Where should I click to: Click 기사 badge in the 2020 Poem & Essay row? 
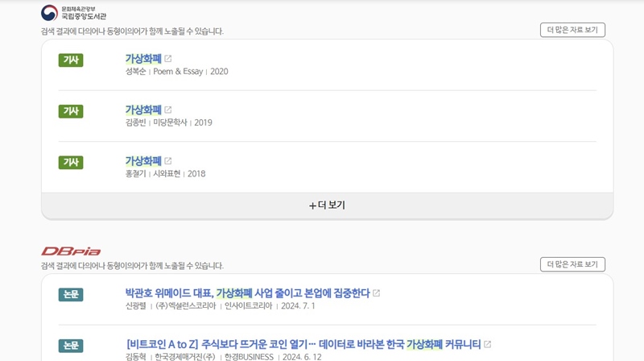[x=71, y=60]
